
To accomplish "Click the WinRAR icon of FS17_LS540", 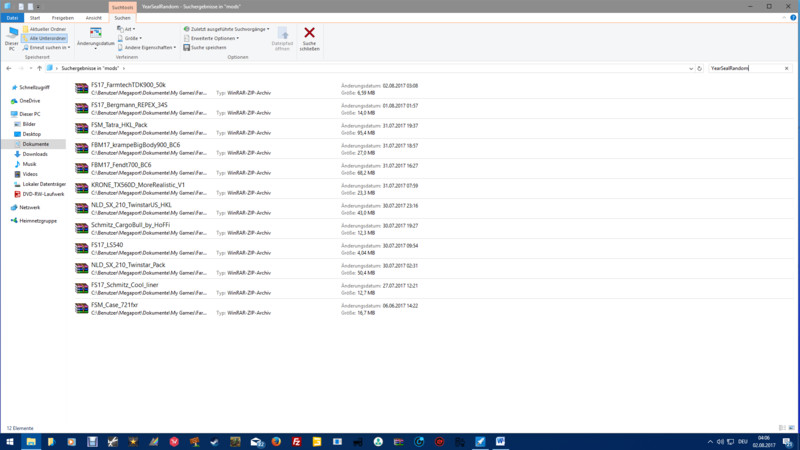I will tap(82, 249).
